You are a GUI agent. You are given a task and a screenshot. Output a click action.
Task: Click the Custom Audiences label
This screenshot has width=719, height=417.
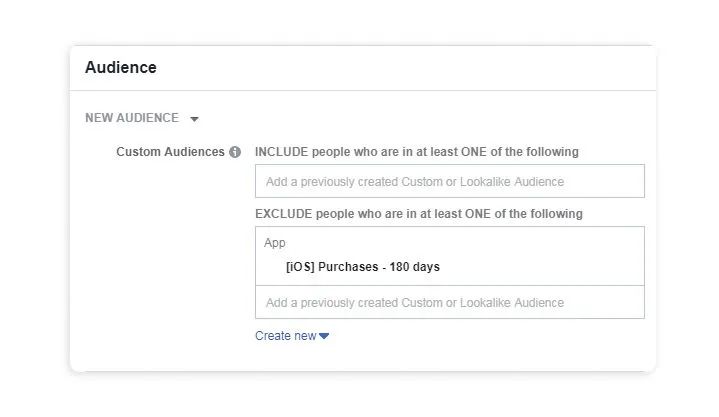[170, 152]
